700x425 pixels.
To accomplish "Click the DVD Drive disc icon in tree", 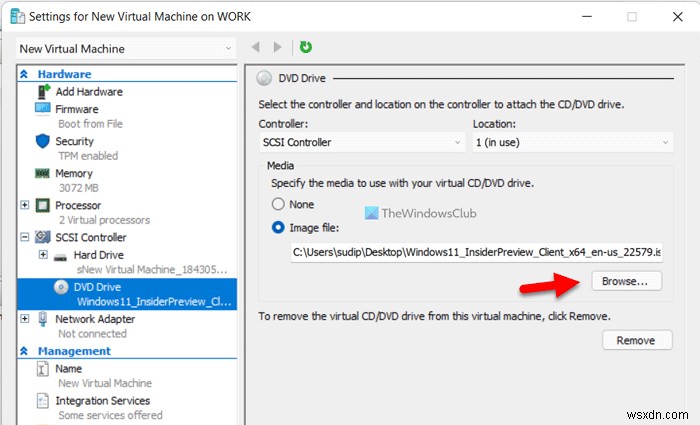I will [61, 287].
